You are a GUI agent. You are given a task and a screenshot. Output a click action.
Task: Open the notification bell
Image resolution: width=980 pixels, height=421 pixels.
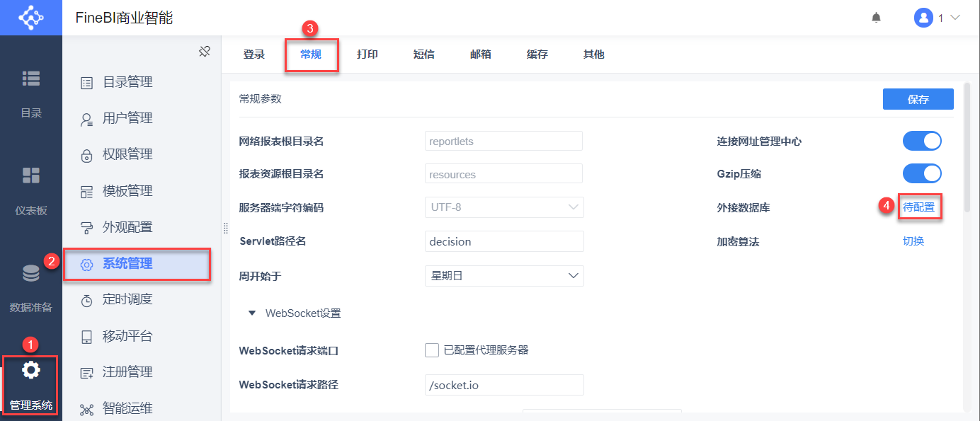[876, 17]
